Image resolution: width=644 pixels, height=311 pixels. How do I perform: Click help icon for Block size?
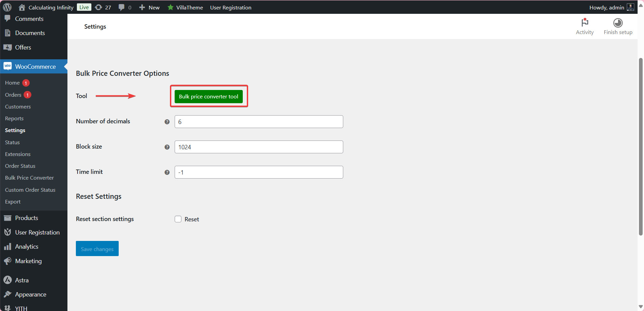167,147
